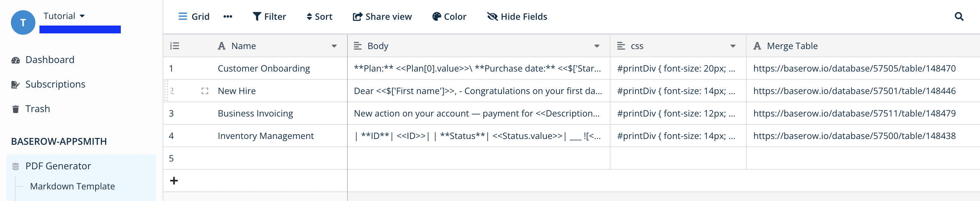Click the Merge Table text-type icon

click(757, 46)
